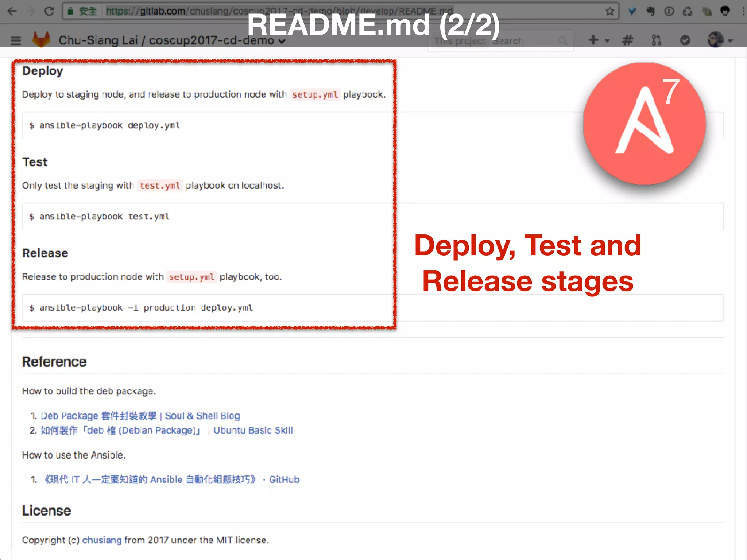This screenshot has width=747, height=560.
Task: Click the Chu-Siang Lai breadcrumb
Action: [98, 40]
